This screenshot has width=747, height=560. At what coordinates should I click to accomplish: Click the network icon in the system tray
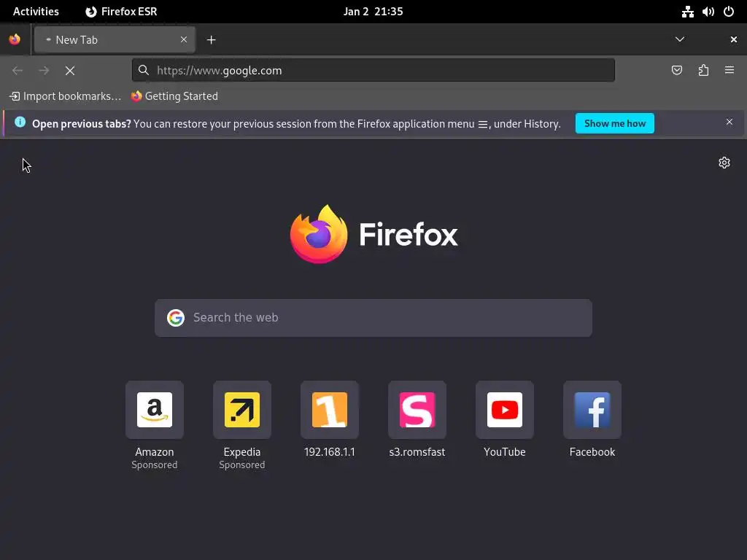(x=687, y=12)
